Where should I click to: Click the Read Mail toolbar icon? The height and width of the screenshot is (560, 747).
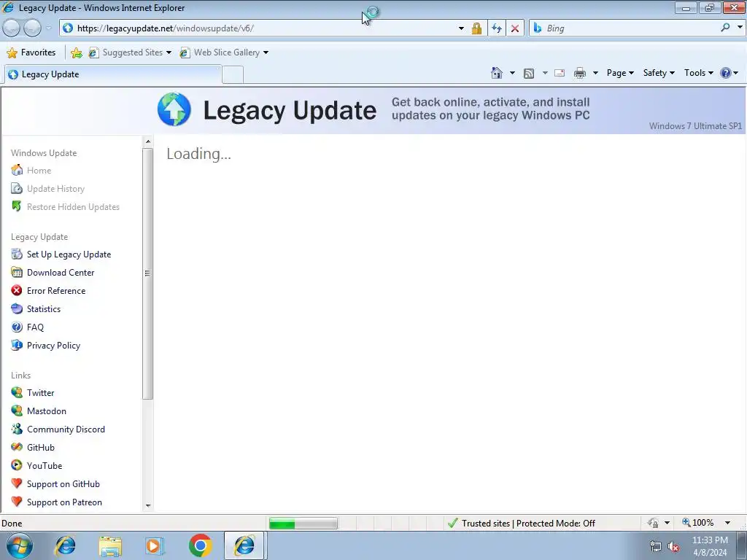click(560, 73)
